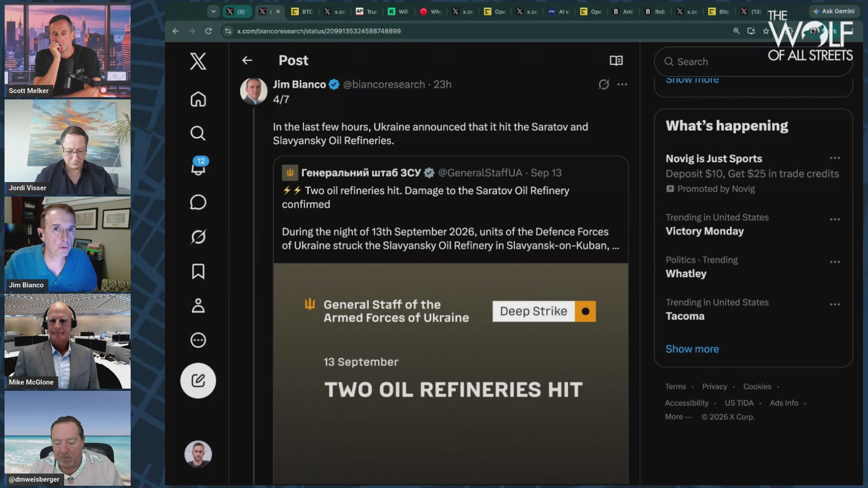Open @GeneralStaffUA quoted handle
The height and width of the screenshot is (488, 868).
click(480, 173)
